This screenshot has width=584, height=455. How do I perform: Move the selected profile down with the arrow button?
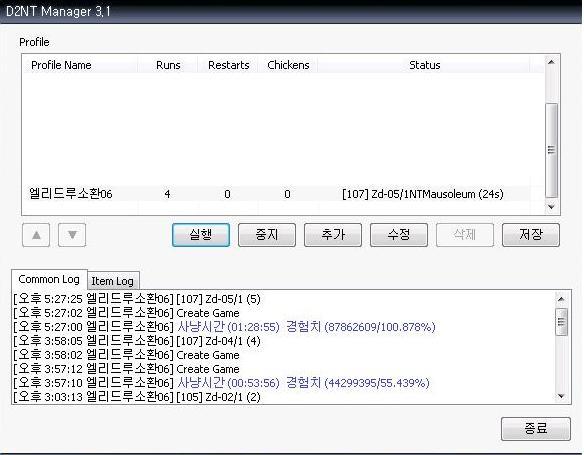[x=72, y=235]
